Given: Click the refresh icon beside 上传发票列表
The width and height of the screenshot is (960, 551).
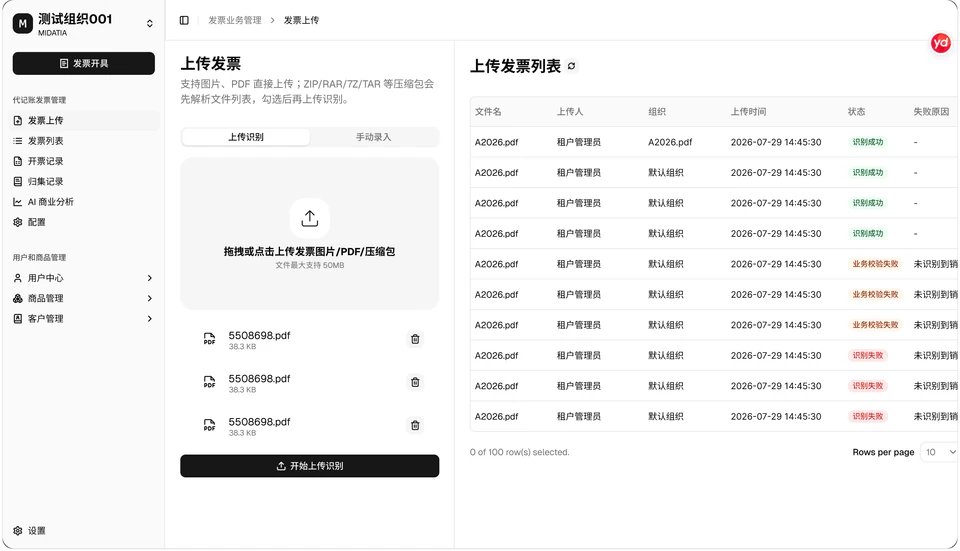Looking at the screenshot, I should tap(571, 66).
